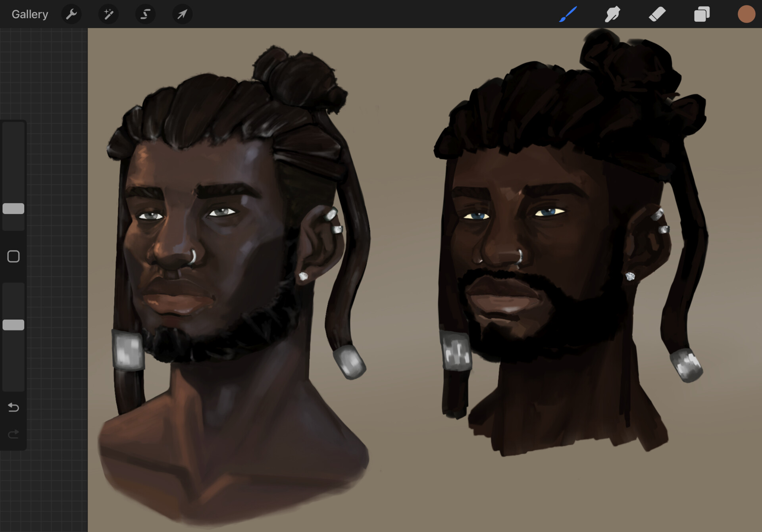Redo with the dimmed redo arrow
The height and width of the screenshot is (532, 762).
click(13, 434)
